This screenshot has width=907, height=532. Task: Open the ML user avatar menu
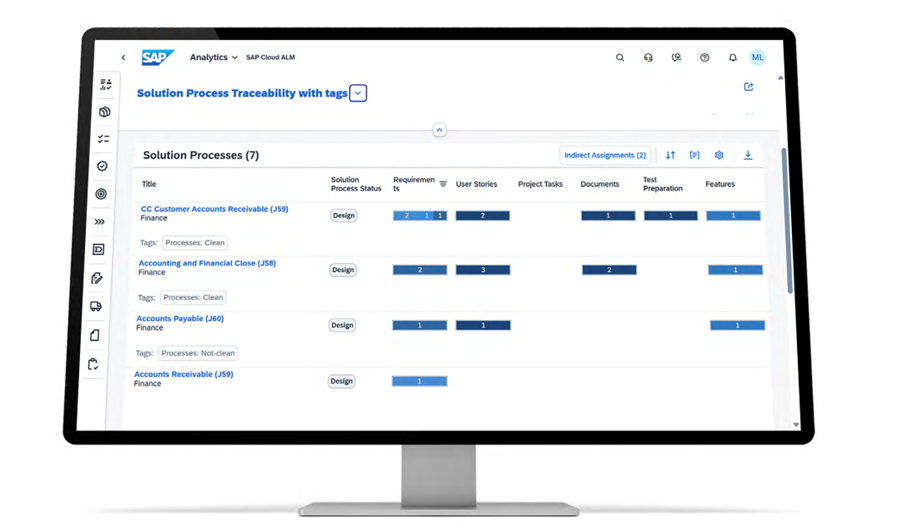click(757, 57)
